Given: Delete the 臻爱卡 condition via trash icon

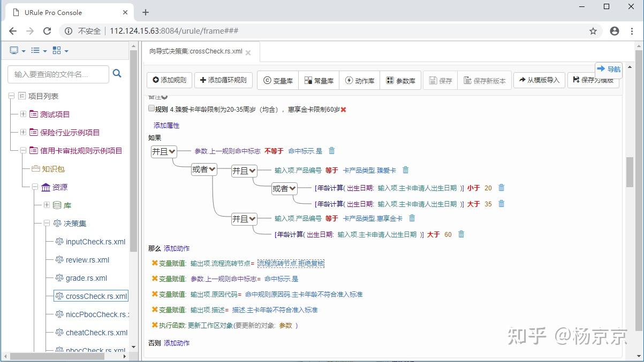Looking at the screenshot, I should point(405,170).
